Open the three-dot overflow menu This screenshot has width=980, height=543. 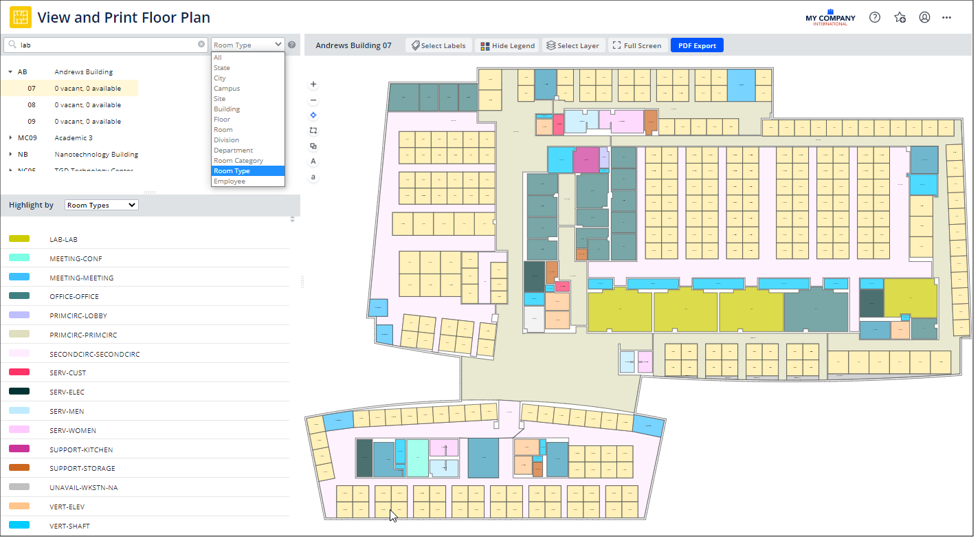point(947,17)
